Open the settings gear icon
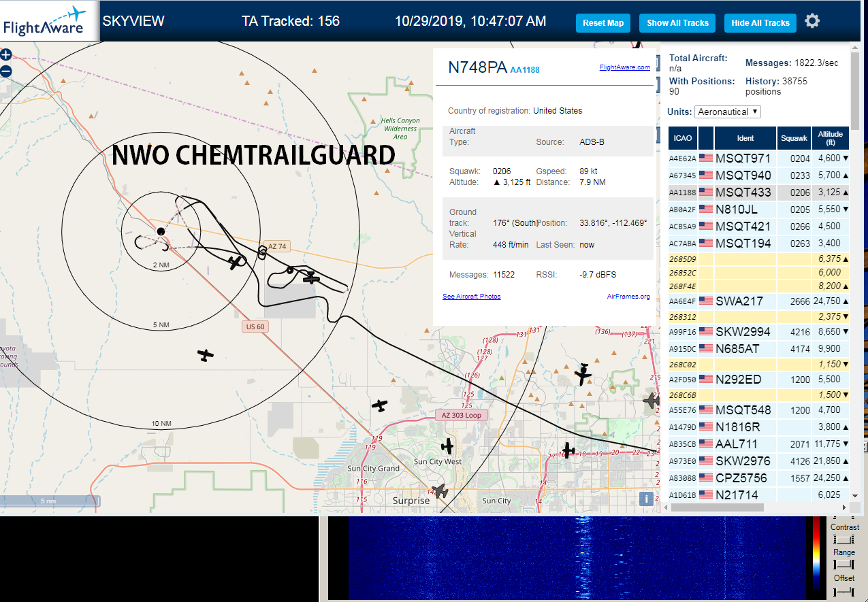The width and height of the screenshot is (868, 602). (812, 21)
